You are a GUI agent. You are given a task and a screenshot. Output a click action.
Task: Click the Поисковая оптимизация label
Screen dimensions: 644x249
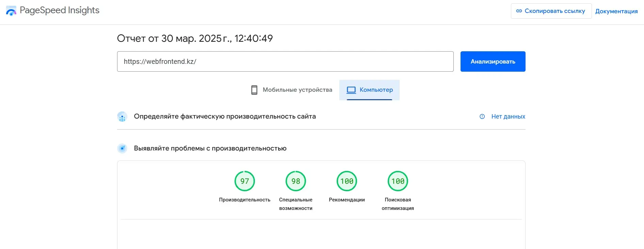[398, 204]
